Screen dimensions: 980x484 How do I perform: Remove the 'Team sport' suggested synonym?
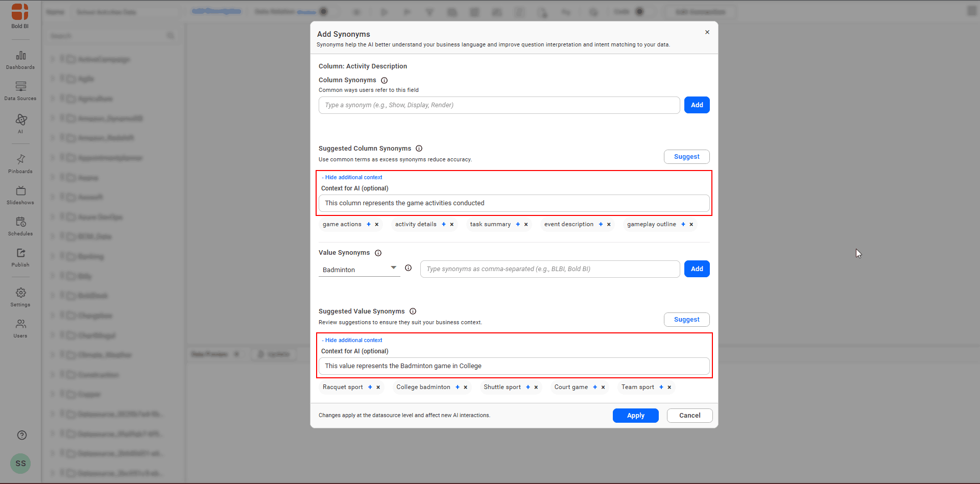click(x=669, y=387)
